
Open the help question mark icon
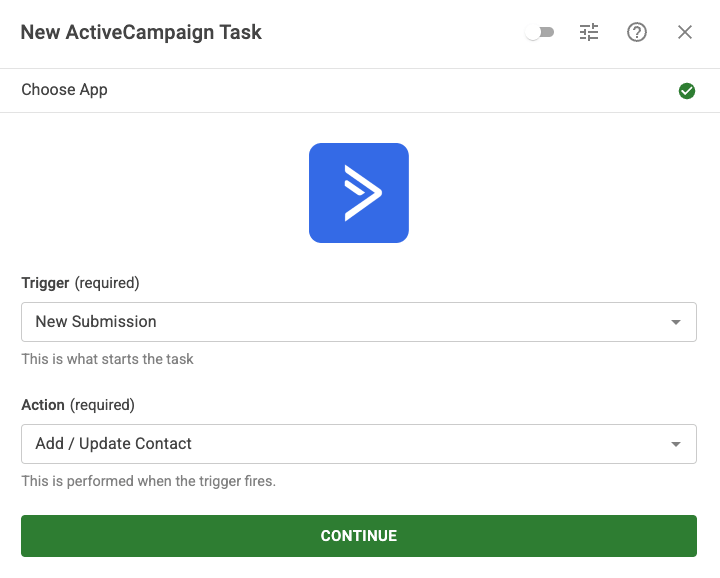pyautogui.click(x=637, y=33)
